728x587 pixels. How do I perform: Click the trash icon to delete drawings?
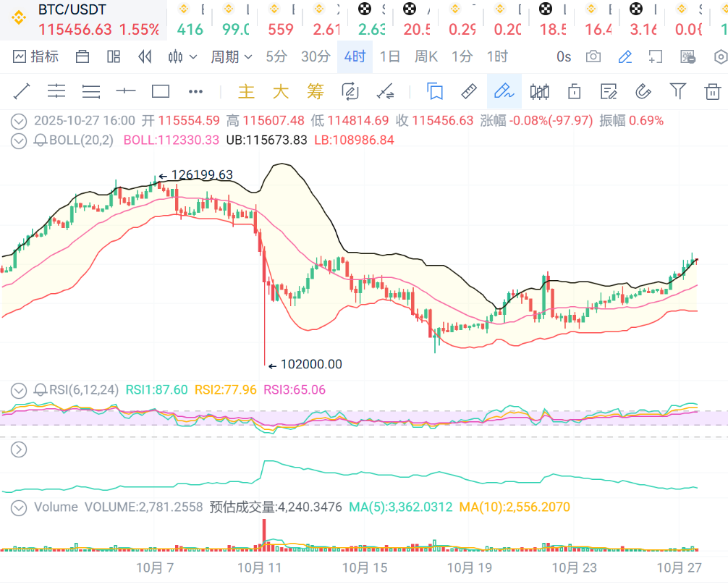click(712, 91)
